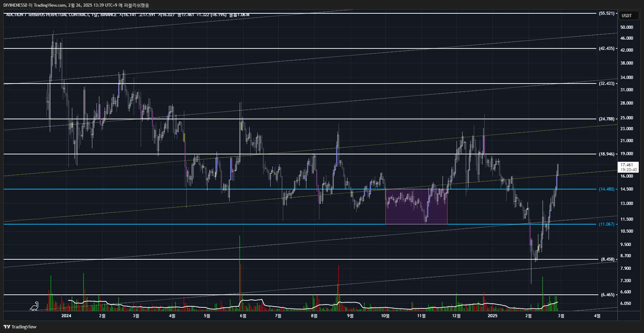Click the 12월 label on the time axis
Screen dimensions: 644x333
pos(456,316)
